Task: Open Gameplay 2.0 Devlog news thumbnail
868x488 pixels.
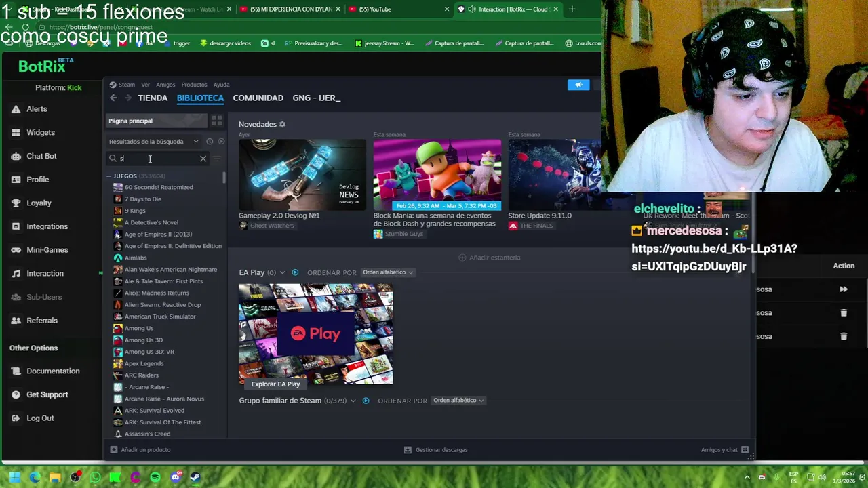Action: click(302, 174)
